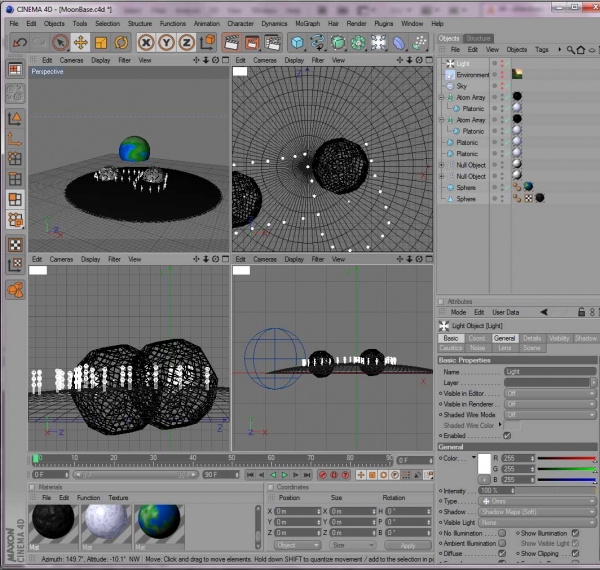Select the Environment object
This screenshot has width=600, height=570.
pyautogui.click(x=472, y=75)
